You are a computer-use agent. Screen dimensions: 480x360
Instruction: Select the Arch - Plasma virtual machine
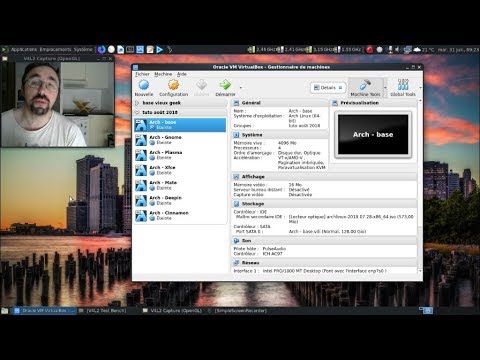pos(180,155)
